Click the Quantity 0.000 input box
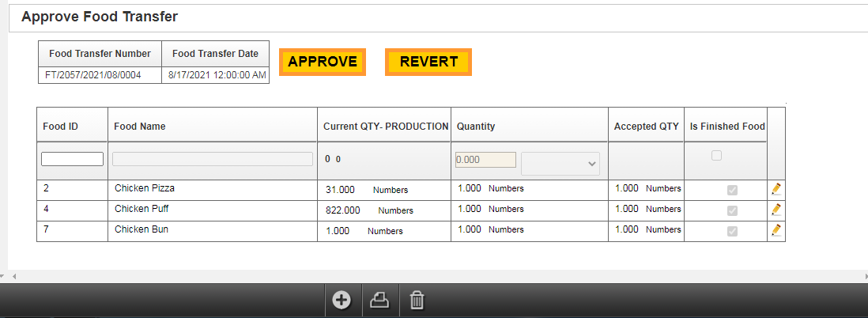The height and width of the screenshot is (318, 868). 485,160
